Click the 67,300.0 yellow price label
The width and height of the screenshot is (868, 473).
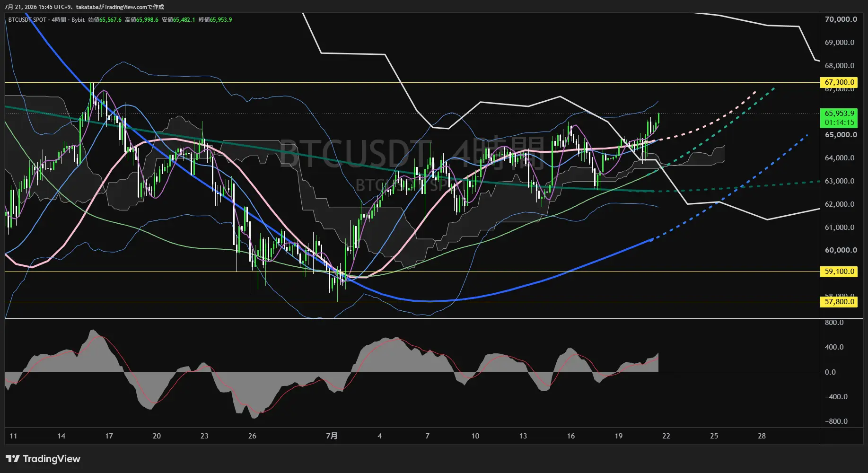click(839, 82)
